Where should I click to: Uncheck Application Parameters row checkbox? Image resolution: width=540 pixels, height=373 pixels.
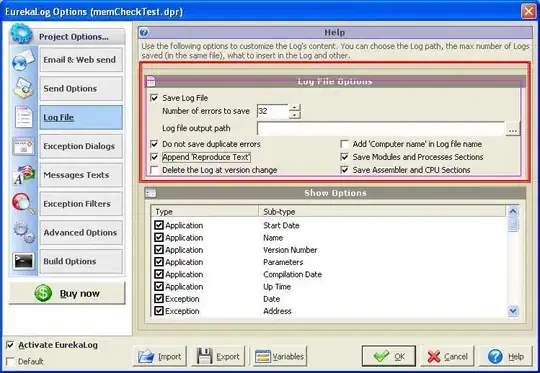[x=159, y=262]
